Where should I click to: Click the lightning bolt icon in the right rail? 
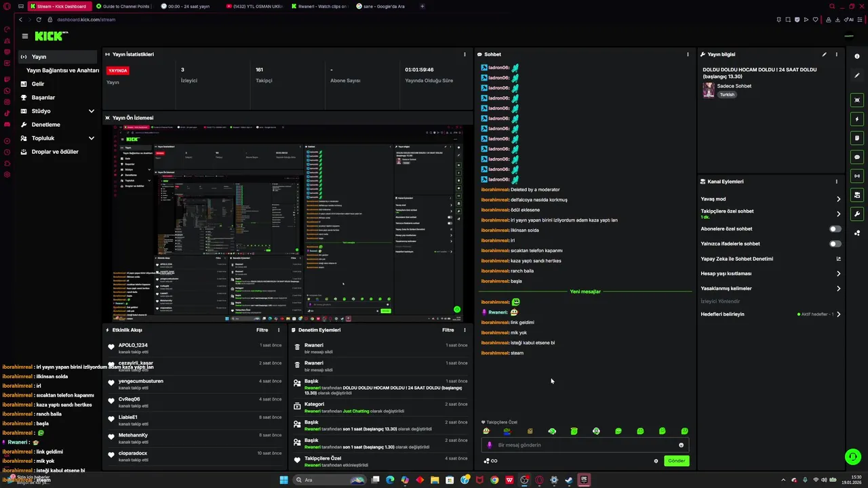tap(857, 119)
